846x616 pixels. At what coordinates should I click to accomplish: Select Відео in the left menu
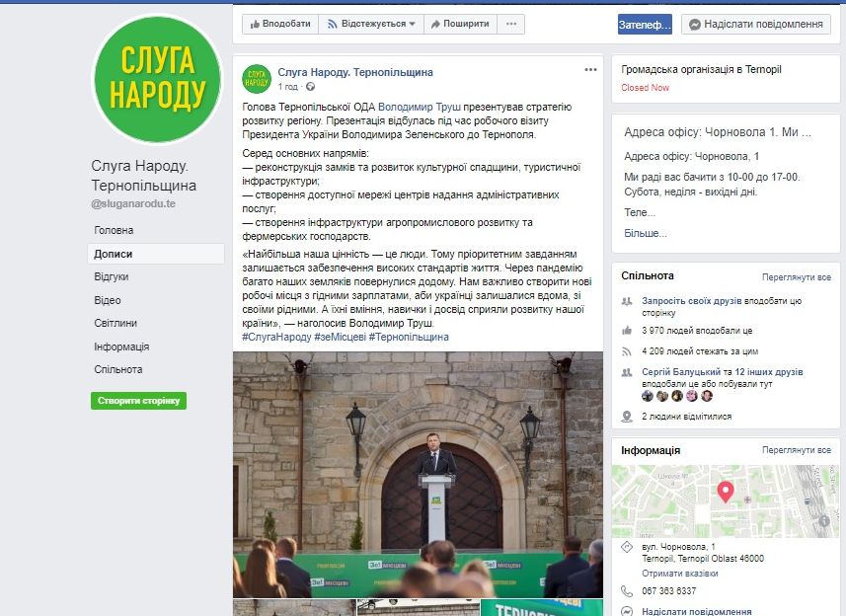[x=108, y=300]
